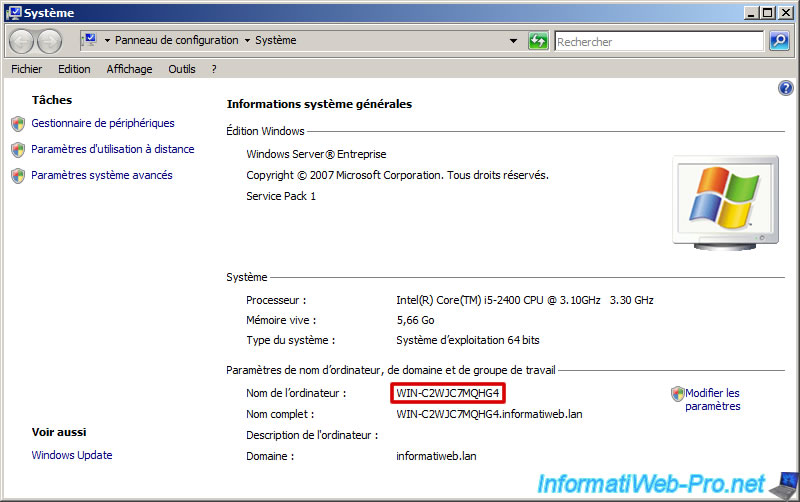Open Gestionnaire de périphériques link
The image size is (800, 502).
point(103,123)
